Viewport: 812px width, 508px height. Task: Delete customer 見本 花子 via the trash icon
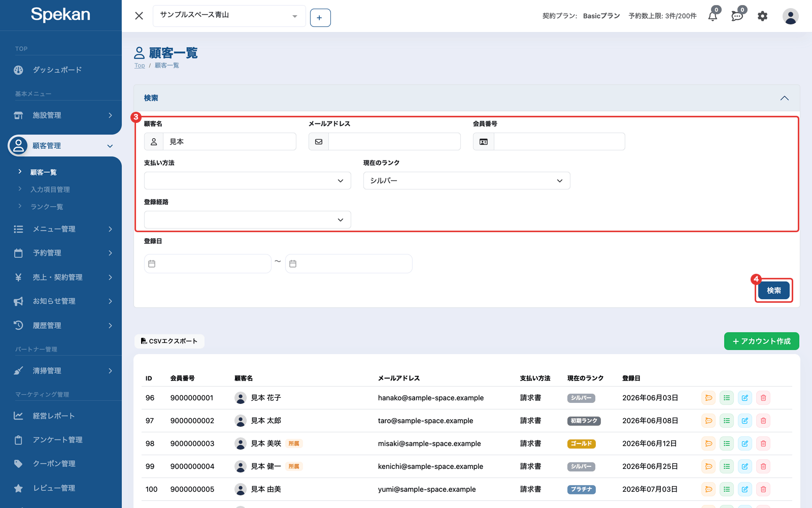[x=763, y=398]
